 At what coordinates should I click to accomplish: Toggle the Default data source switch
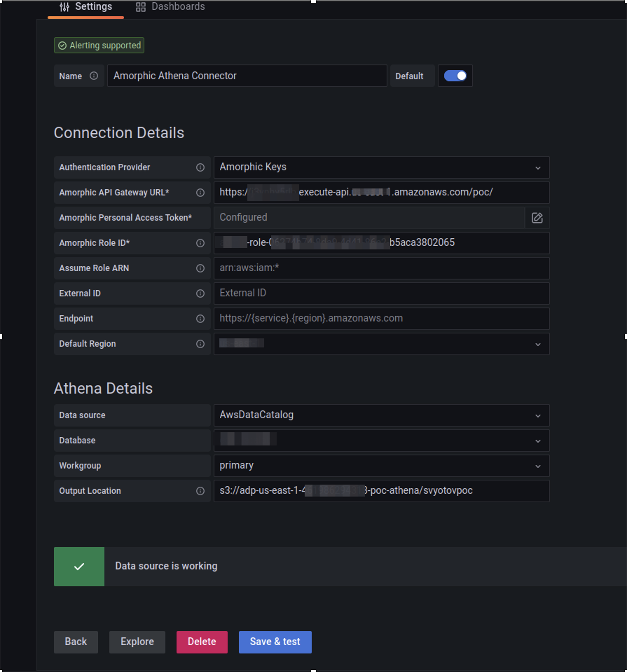point(455,76)
